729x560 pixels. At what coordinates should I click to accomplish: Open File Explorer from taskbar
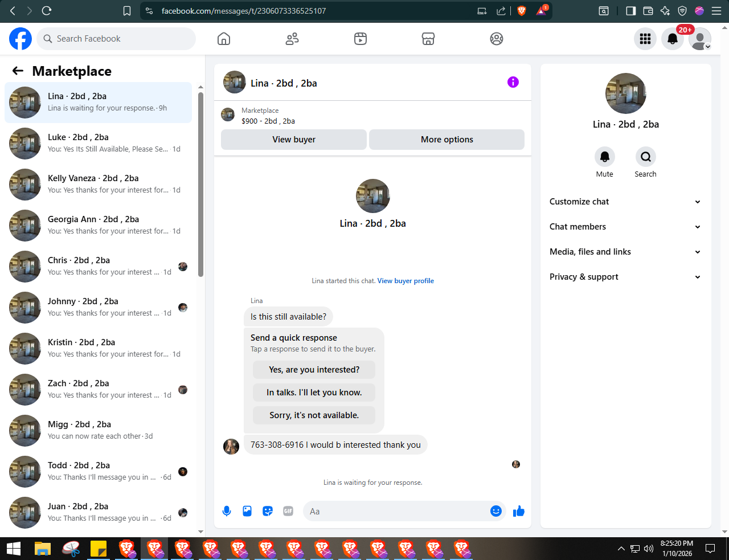coord(43,549)
